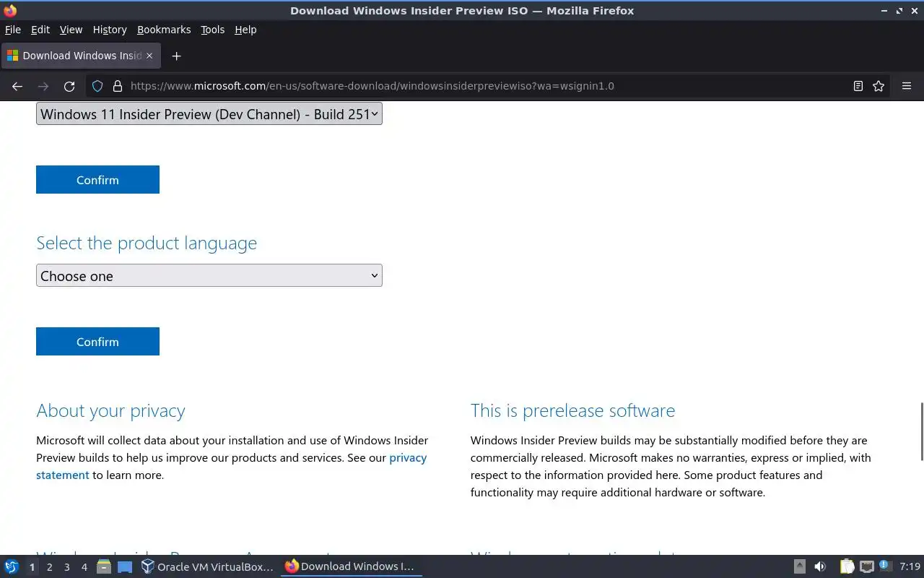This screenshot has height=578, width=924.
Task: Open tracking protection shield icon
Action: point(97,86)
